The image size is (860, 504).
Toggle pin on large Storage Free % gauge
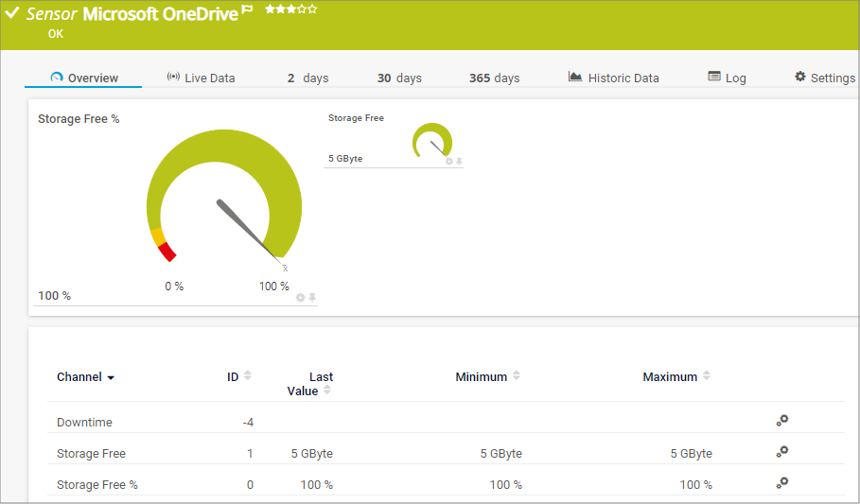[312, 298]
